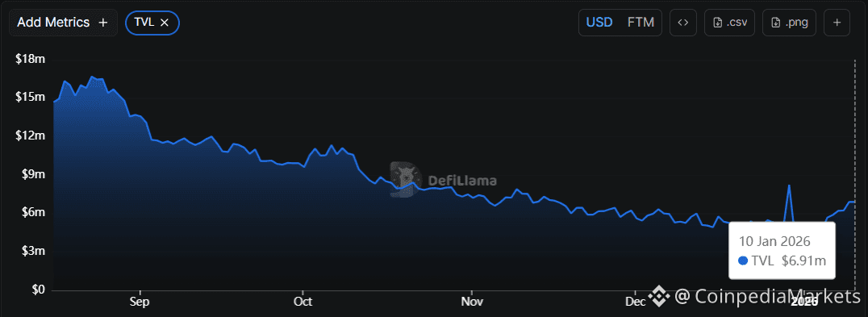868x317 pixels.
Task: Click the Sep x-axis label
Action: coord(140,302)
